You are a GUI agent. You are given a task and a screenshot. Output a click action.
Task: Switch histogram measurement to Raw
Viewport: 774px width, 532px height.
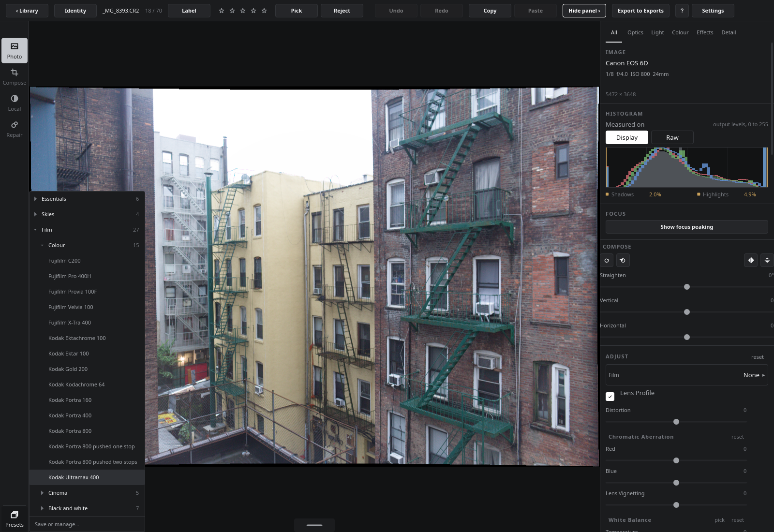coord(672,137)
